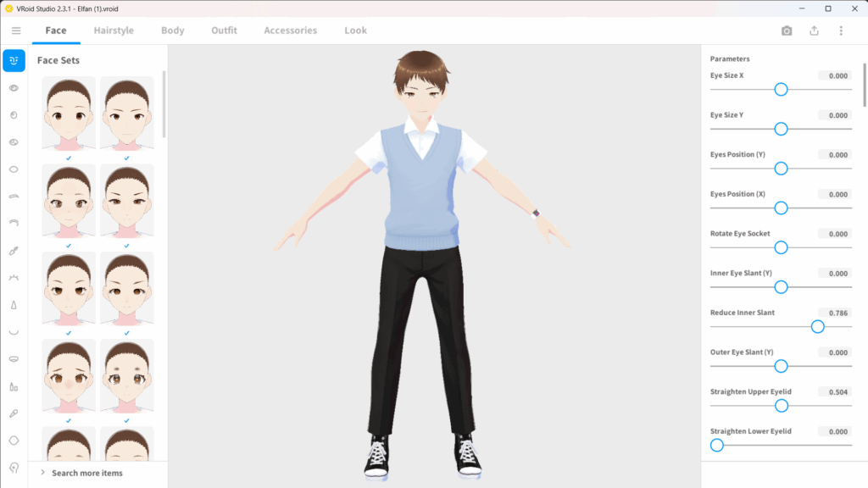Select the first face set thumbnail

click(x=69, y=114)
